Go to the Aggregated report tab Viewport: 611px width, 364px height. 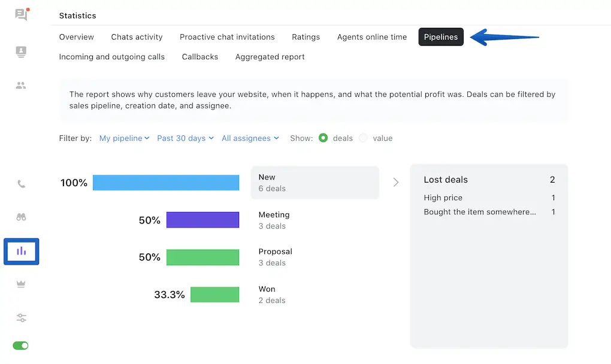(x=270, y=57)
